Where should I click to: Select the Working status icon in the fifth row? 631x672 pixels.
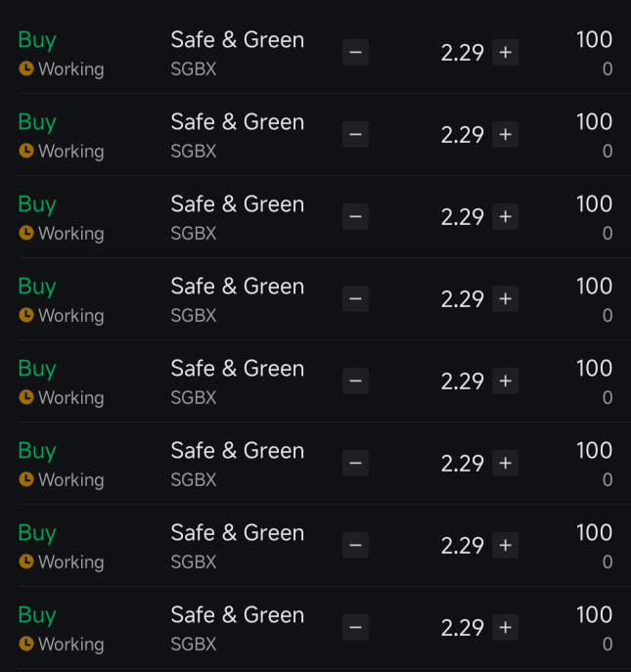click(x=26, y=398)
